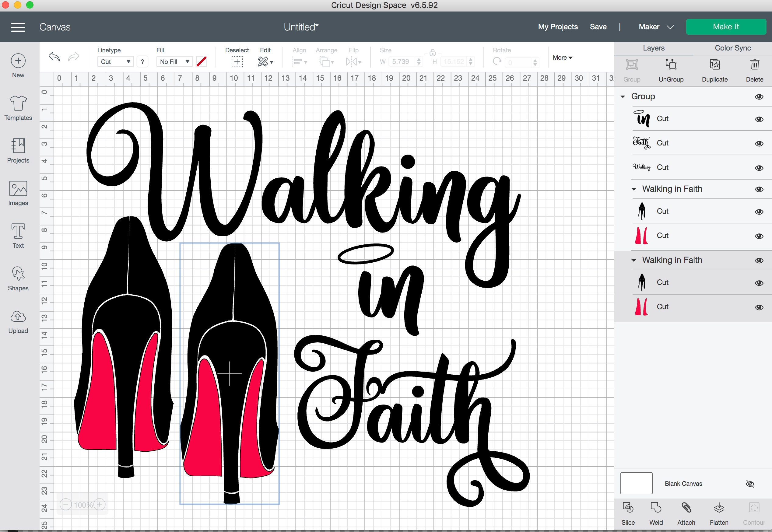Toggle visibility of the red sole Cut layer
The width and height of the screenshot is (772, 532).
point(759,235)
